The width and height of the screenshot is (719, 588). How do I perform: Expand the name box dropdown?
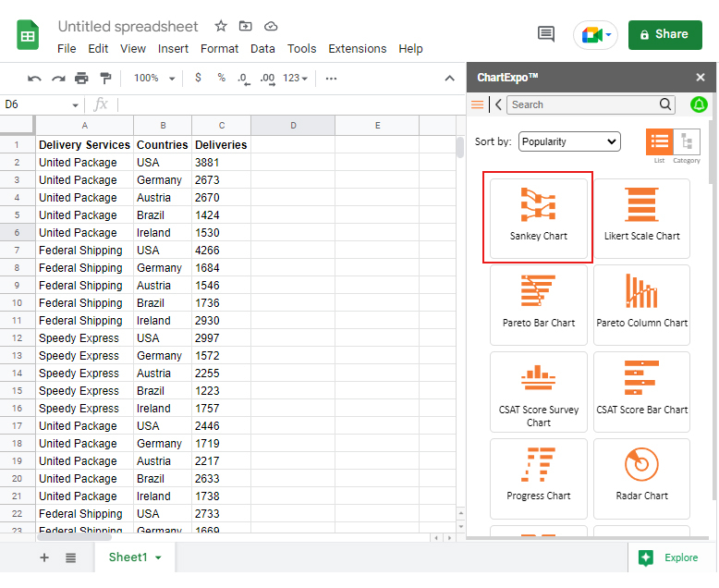point(75,105)
